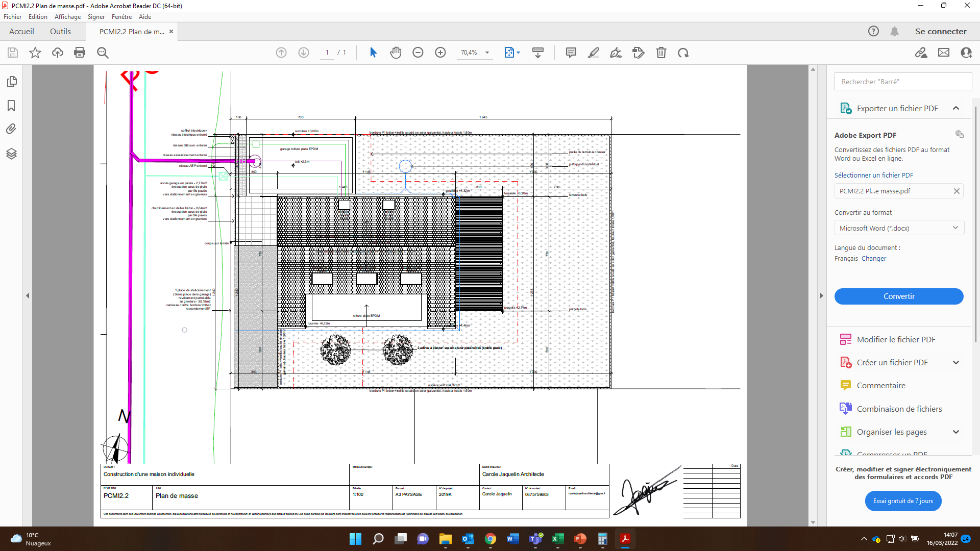
Task: Open the zoom level dropdown
Action: click(x=487, y=53)
